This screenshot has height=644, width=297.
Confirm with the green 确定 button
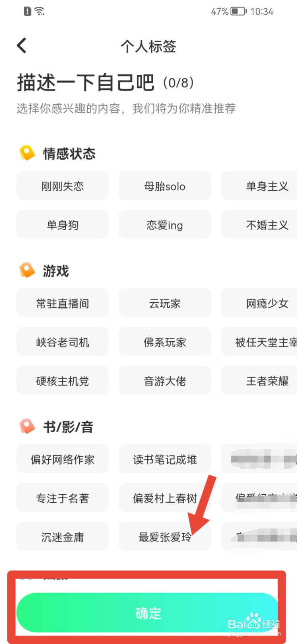147,613
